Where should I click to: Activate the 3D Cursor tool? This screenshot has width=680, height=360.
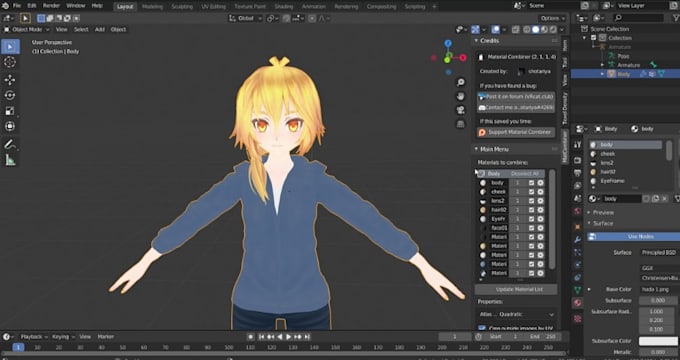(x=10, y=62)
